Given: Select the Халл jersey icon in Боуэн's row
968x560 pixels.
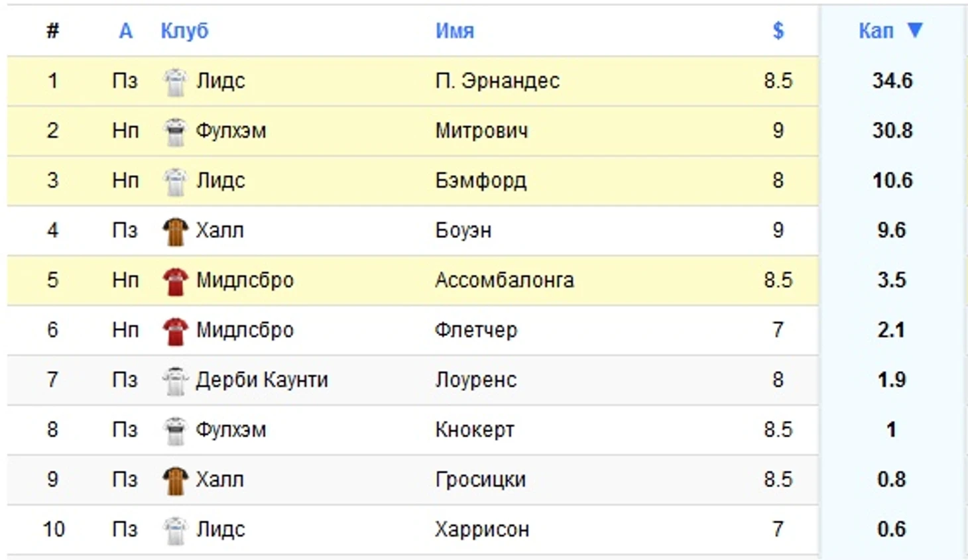Looking at the screenshot, I should coord(175,230).
